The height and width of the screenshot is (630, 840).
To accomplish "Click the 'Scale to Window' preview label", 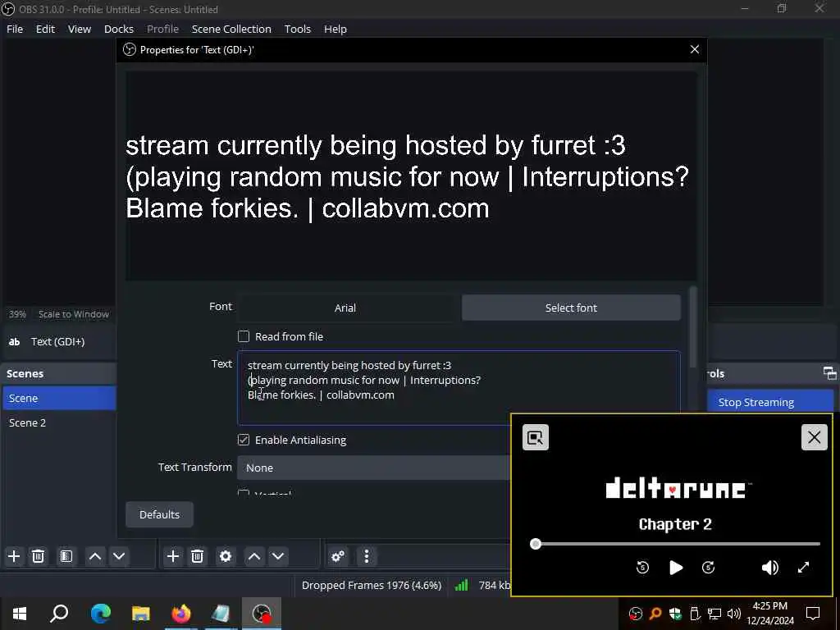I will (x=73, y=314).
